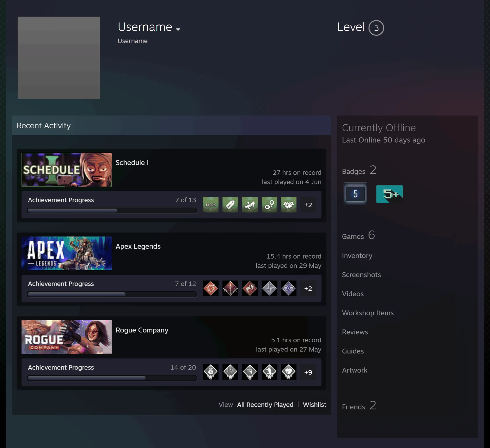
Task: Click the $100K achievement icon in Schedule I
Action: coord(211,204)
